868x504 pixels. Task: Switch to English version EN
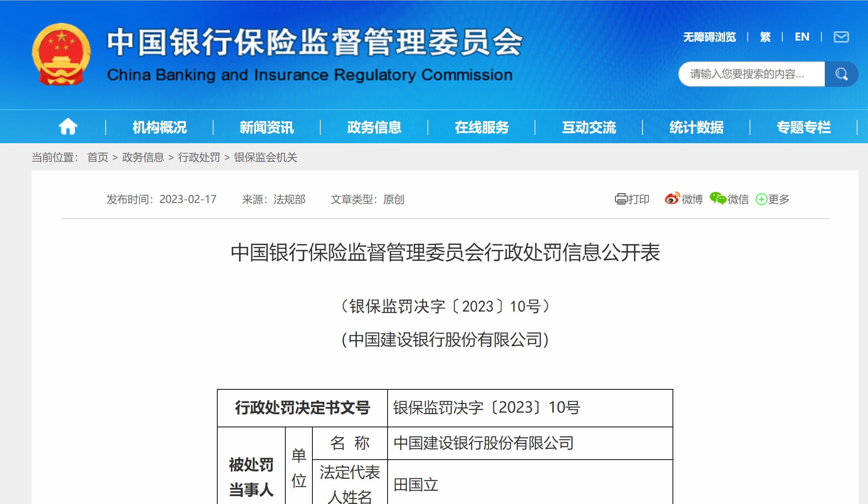802,37
